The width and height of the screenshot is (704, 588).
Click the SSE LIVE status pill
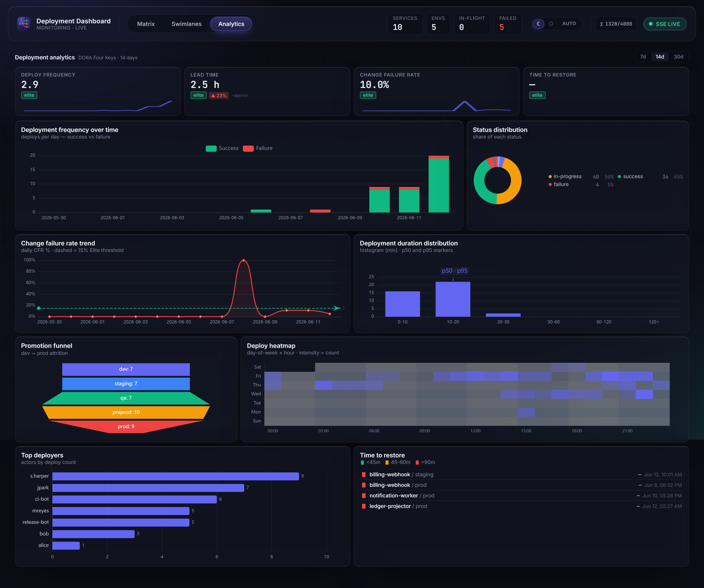[x=664, y=24]
